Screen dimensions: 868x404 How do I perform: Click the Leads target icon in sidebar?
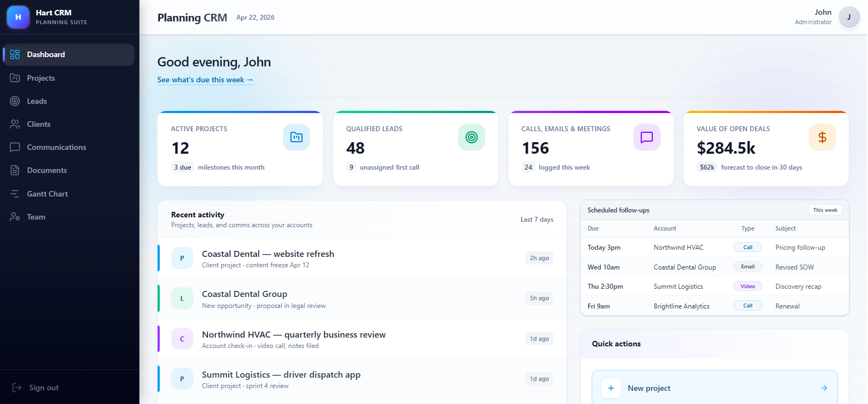15,101
